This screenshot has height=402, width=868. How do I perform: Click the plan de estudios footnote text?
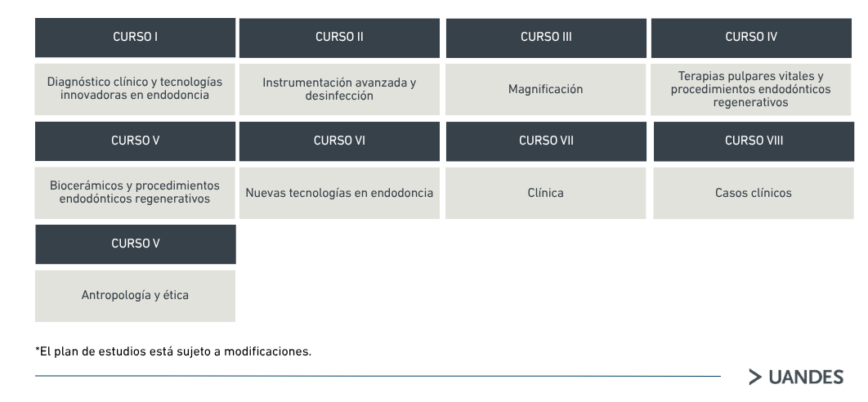point(173,351)
